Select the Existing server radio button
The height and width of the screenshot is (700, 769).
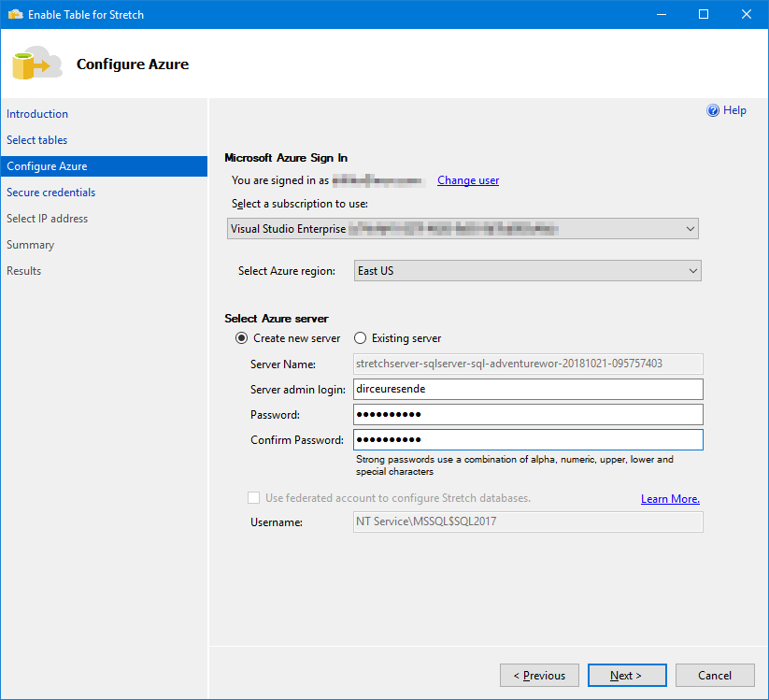tap(360, 338)
